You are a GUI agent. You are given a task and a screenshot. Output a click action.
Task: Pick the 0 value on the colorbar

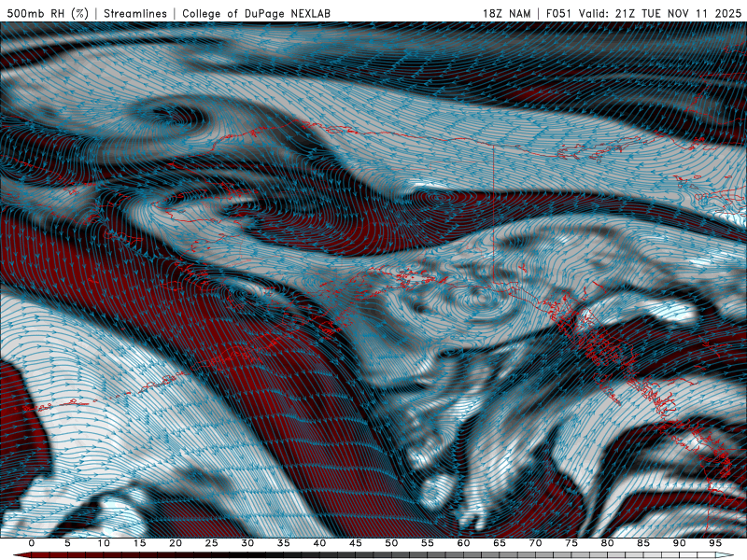coord(32,543)
